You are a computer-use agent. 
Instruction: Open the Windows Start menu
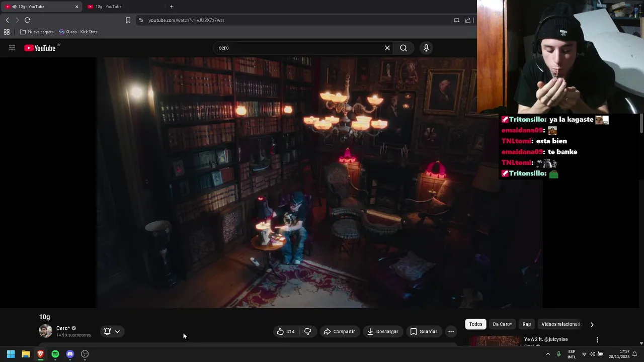coord(11,354)
